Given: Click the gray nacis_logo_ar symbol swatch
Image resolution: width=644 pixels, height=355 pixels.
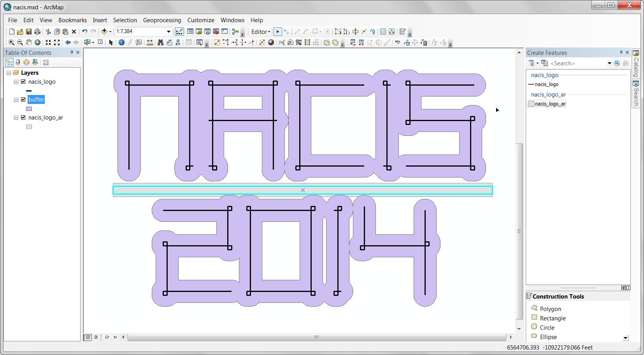Looking at the screenshot, I should (x=29, y=127).
